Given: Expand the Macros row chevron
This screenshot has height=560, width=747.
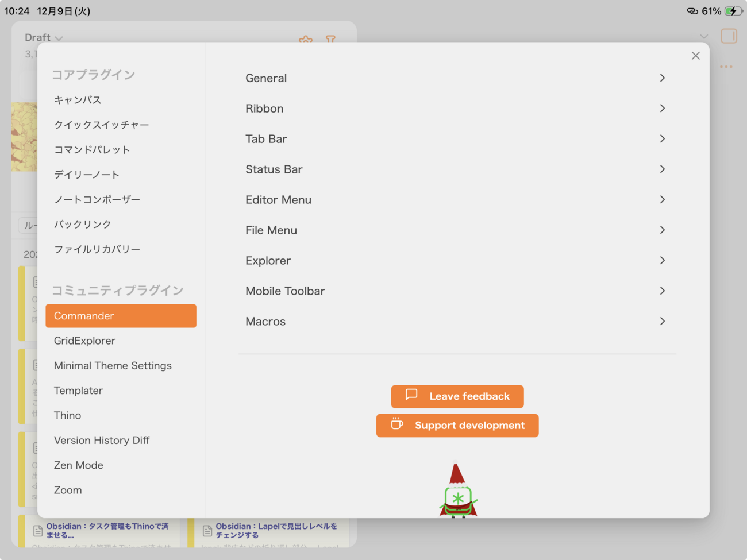Looking at the screenshot, I should [663, 322].
